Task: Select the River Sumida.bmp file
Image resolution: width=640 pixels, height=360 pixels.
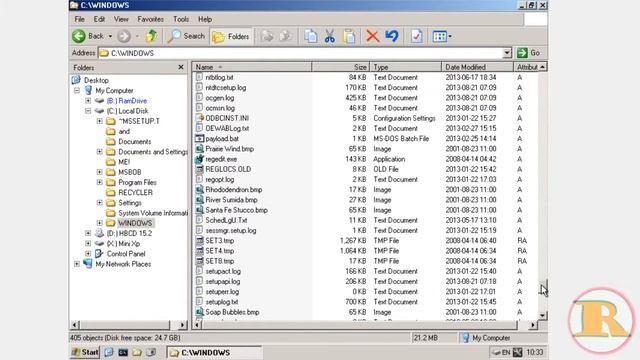Action: [x=231, y=200]
